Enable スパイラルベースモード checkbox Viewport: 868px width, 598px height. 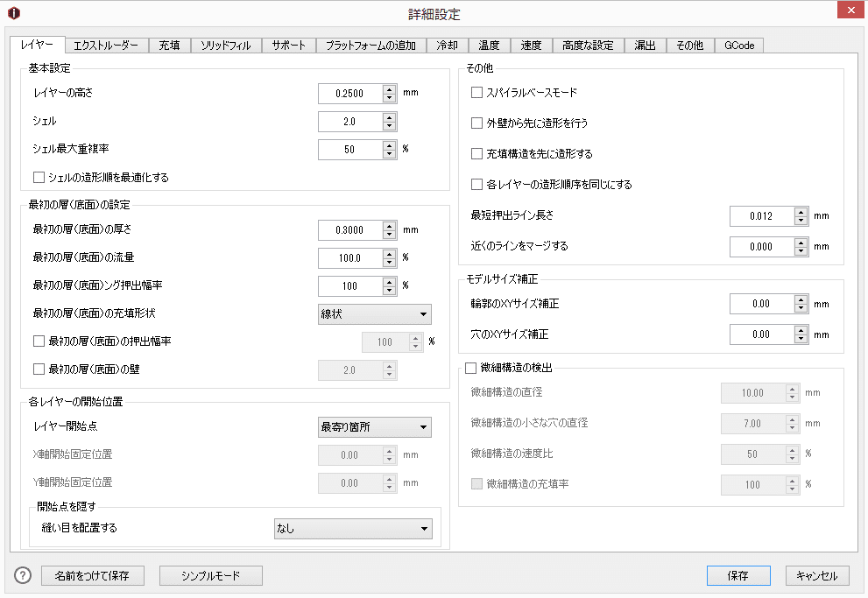pyautogui.click(x=476, y=92)
